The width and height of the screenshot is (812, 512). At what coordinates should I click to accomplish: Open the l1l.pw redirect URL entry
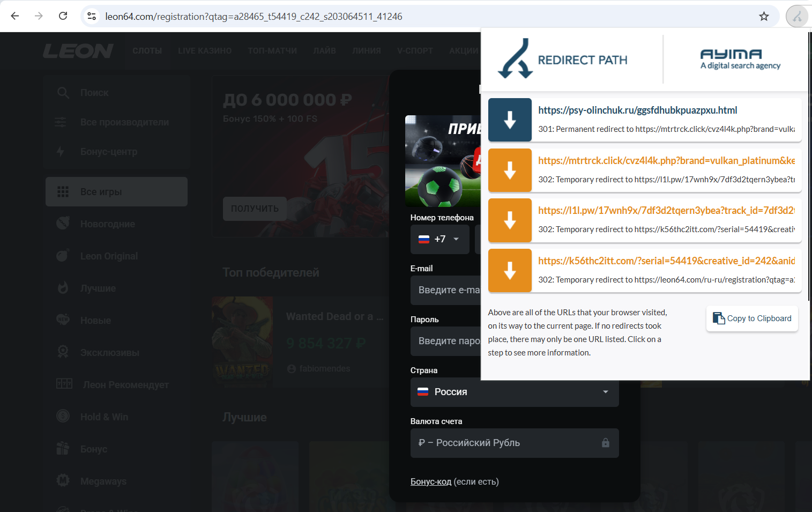tap(645, 220)
